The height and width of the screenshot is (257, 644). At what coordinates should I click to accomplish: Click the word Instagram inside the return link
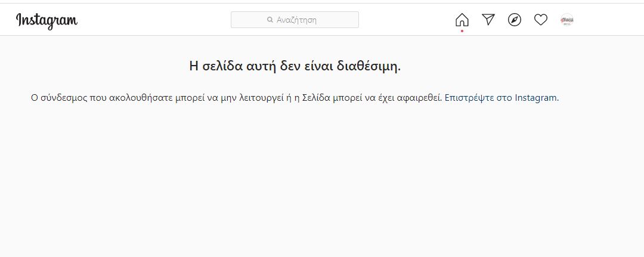tap(535, 98)
